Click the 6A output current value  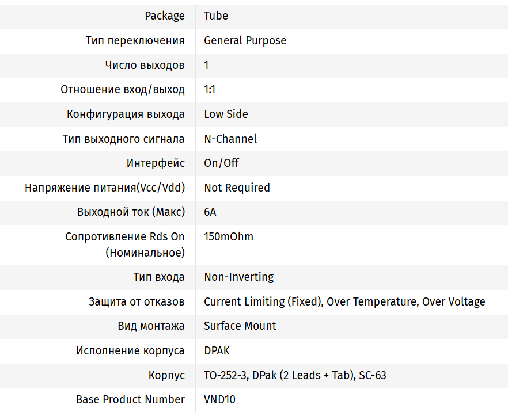[x=210, y=212]
